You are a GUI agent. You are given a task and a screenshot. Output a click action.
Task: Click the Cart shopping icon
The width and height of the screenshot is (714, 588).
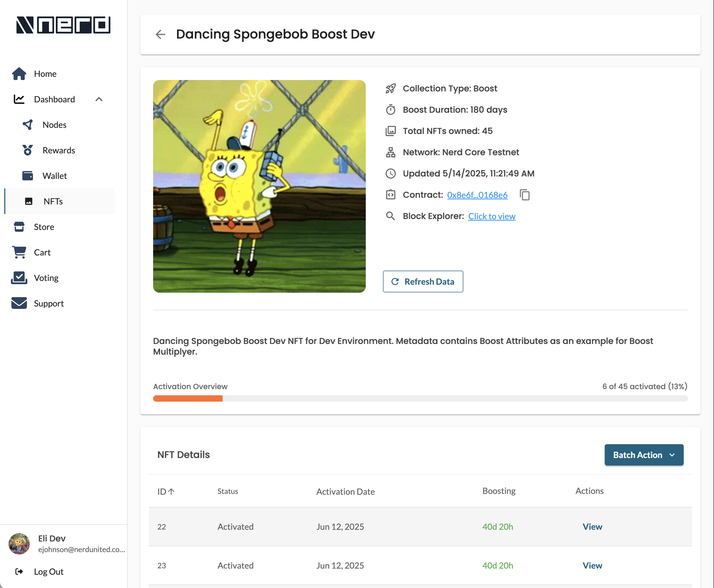(x=19, y=252)
